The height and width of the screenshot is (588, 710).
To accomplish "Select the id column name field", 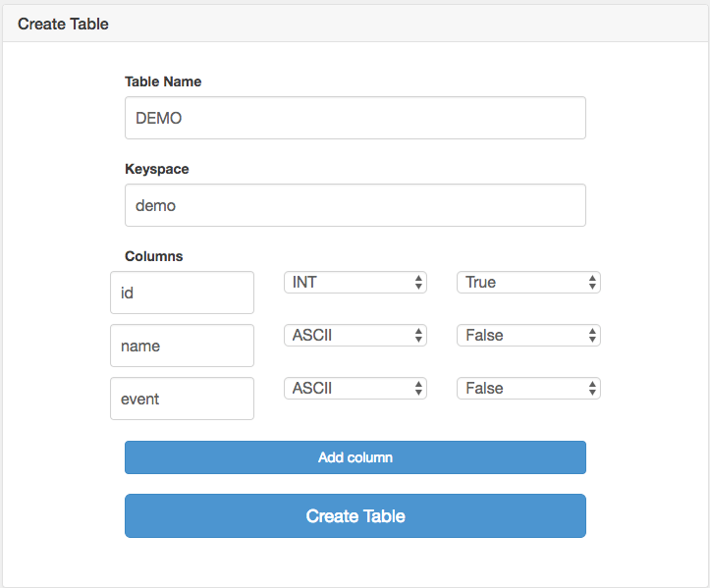I will (x=182, y=293).
